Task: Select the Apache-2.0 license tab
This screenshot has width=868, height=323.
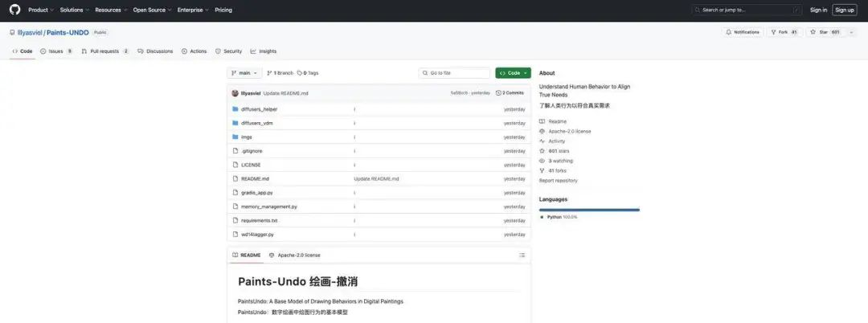Action: coord(294,255)
